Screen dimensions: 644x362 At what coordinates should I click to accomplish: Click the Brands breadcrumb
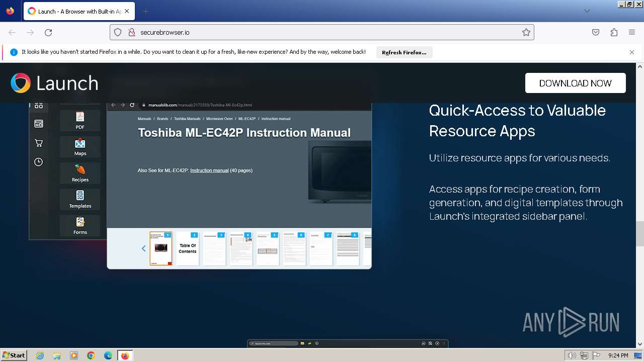(x=163, y=119)
